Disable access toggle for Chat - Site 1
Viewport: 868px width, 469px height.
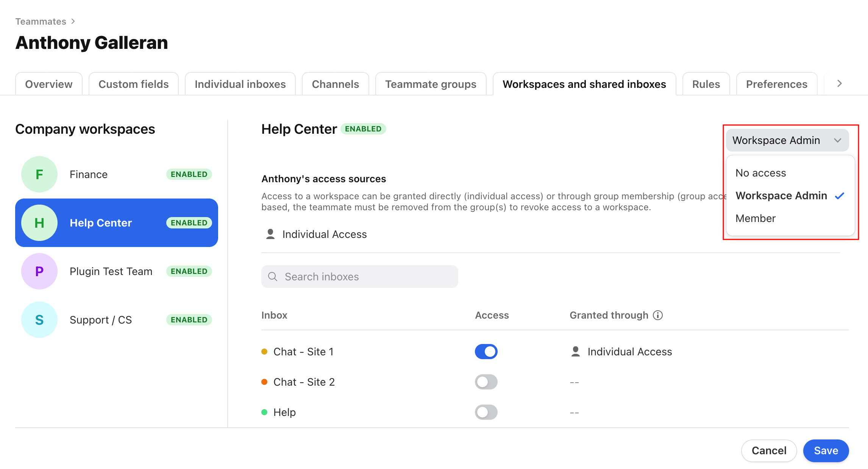(486, 352)
